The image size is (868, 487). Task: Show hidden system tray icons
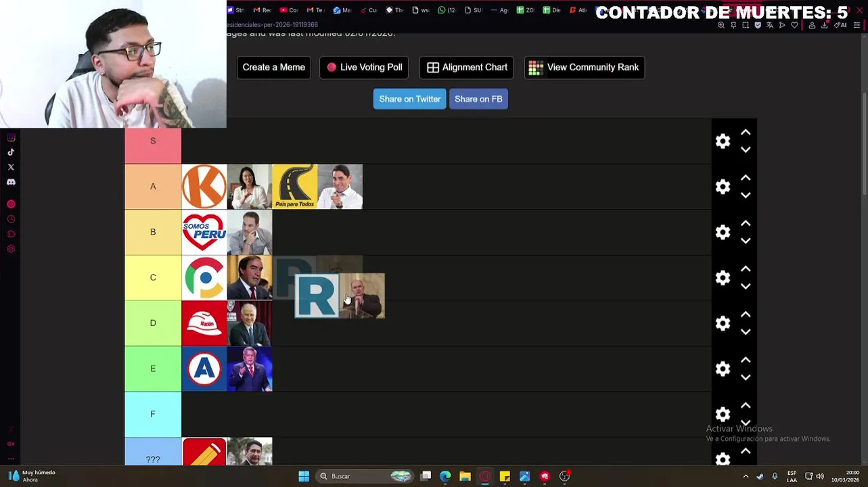746,476
